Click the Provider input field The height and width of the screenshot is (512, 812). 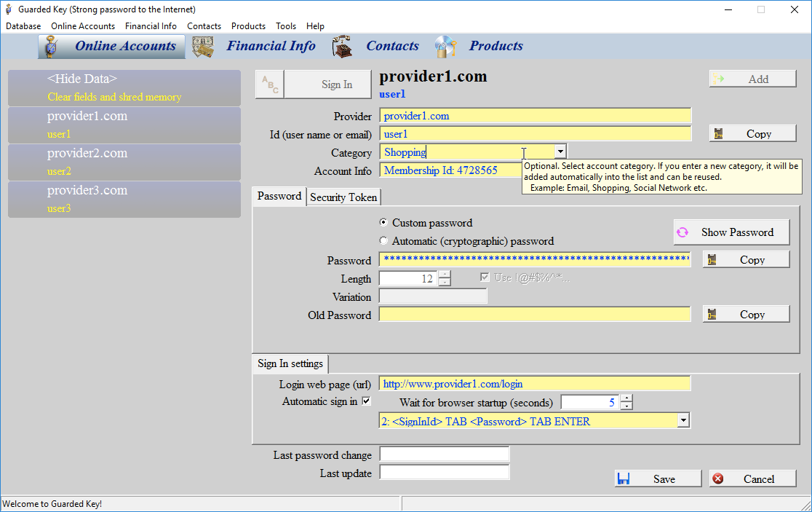535,116
